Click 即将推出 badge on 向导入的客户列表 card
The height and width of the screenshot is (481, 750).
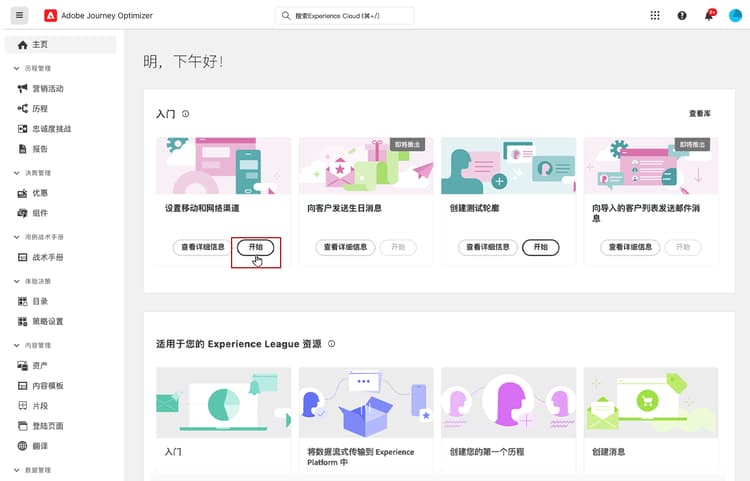[692, 144]
